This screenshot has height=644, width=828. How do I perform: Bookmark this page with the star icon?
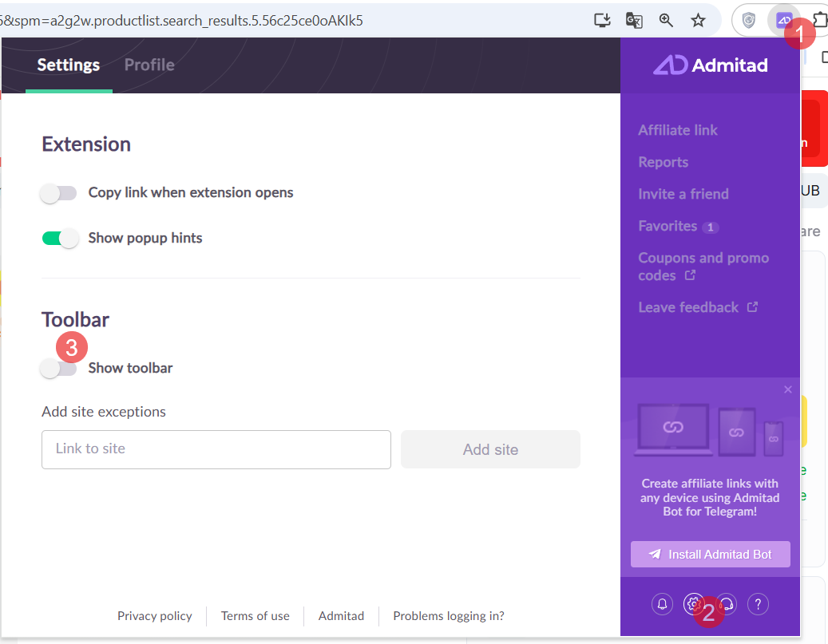[698, 21]
